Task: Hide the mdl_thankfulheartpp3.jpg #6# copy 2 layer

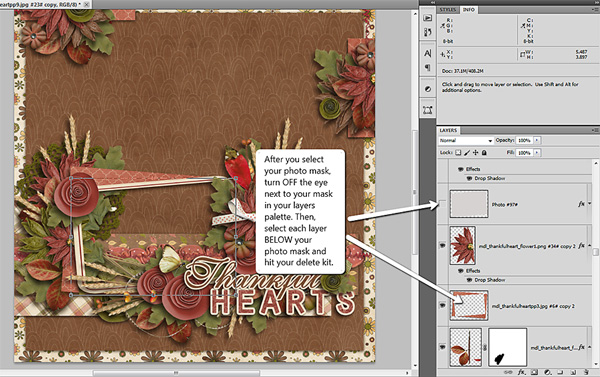Action: 442,305
